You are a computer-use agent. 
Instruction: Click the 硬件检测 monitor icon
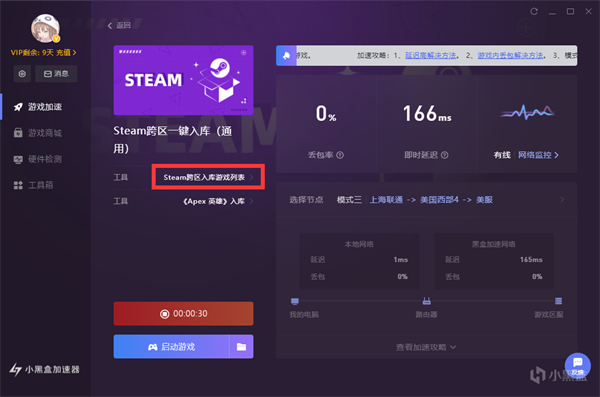18,159
